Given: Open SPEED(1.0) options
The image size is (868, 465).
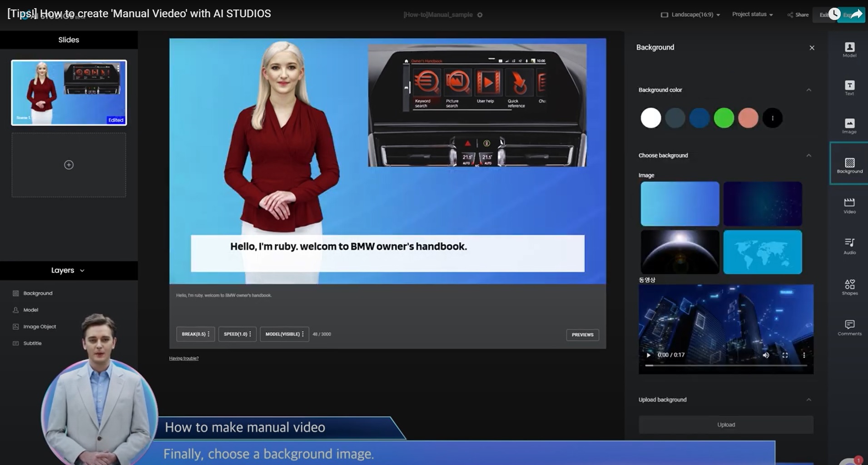Looking at the screenshot, I should tap(237, 334).
